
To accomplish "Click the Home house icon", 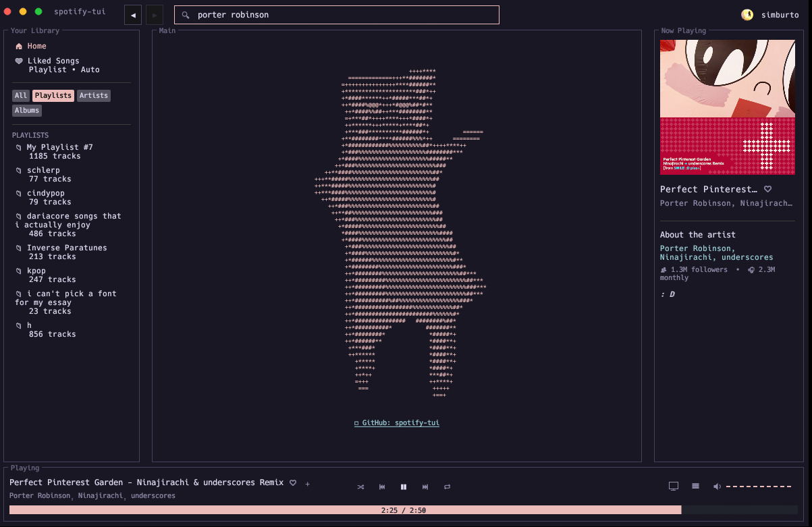I will click(19, 47).
